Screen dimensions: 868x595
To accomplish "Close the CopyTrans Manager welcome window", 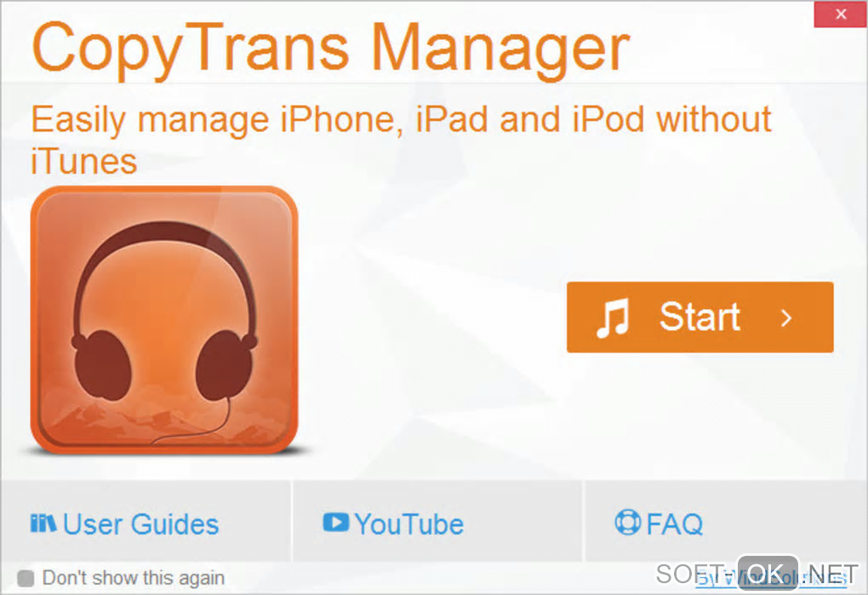I will click(x=840, y=14).
